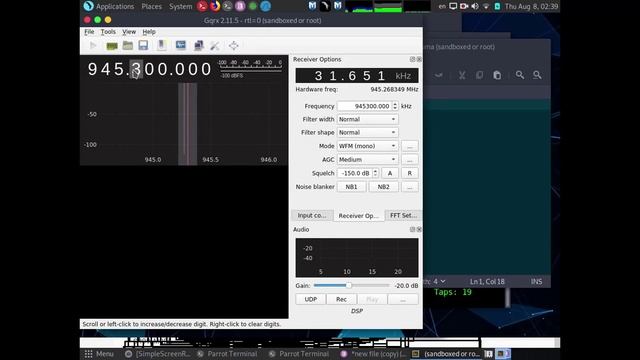Viewport: 640px width, 360px height.
Task: Open the Tools menu
Action: click(108, 32)
